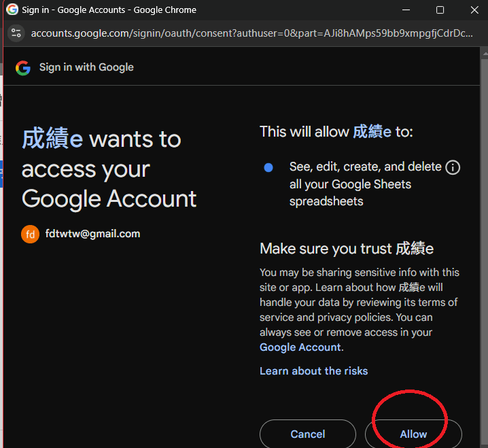Viewport: 488px width, 448px height.
Task: Click the Sign in with Google header text
Action: tap(86, 67)
